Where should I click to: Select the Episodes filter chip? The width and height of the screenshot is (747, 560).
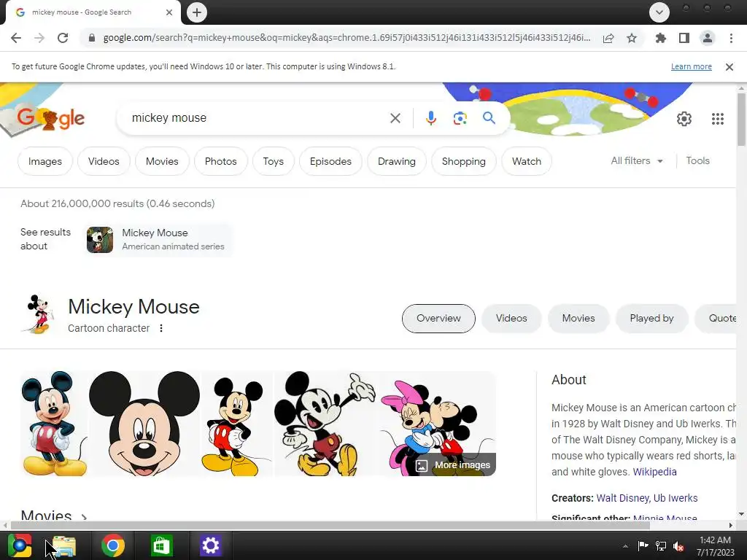(x=330, y=161)
